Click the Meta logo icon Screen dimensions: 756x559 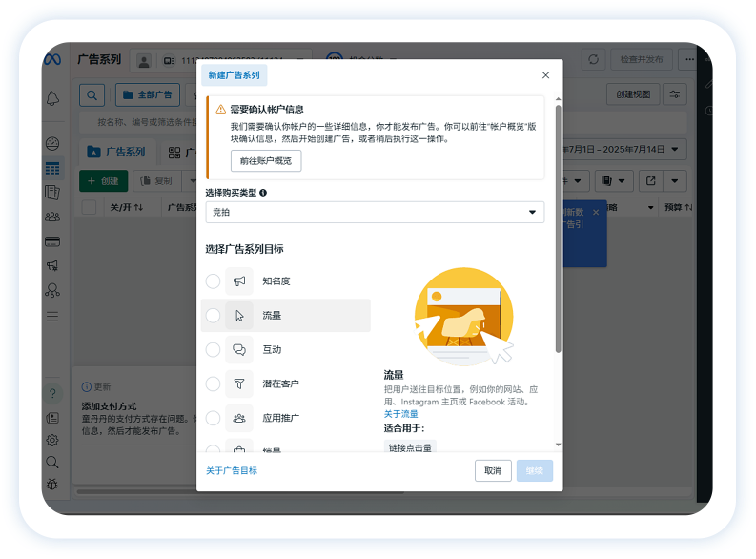[x=52, y=59]
